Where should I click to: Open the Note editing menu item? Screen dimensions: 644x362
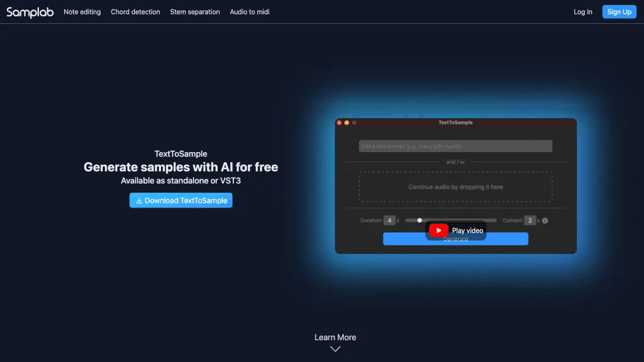tap(82, 12)
